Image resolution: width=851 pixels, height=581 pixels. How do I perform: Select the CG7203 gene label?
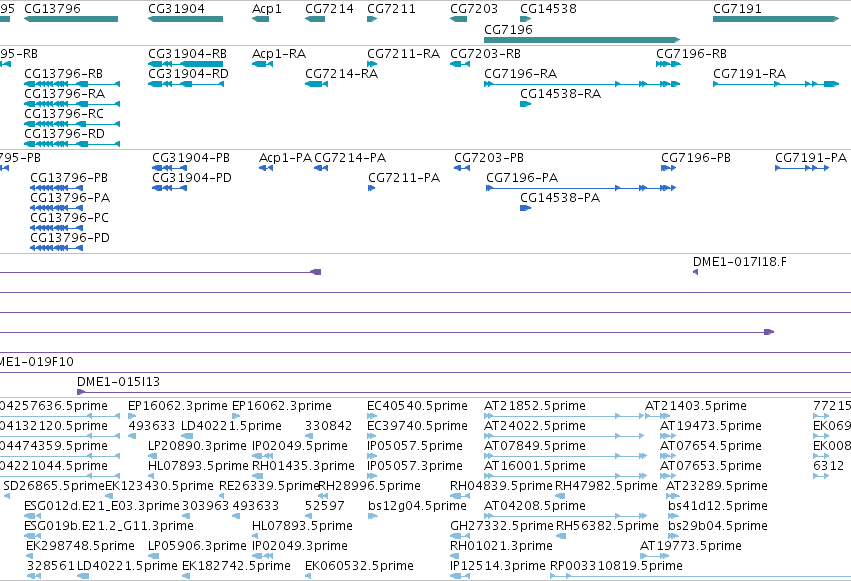click(x=474, y=9)
